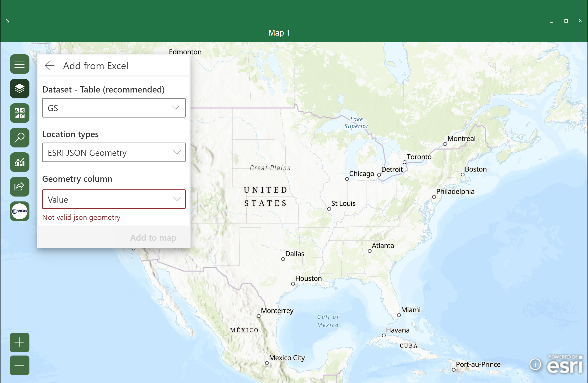Maximize the Map 1 window

pos(566,21)
